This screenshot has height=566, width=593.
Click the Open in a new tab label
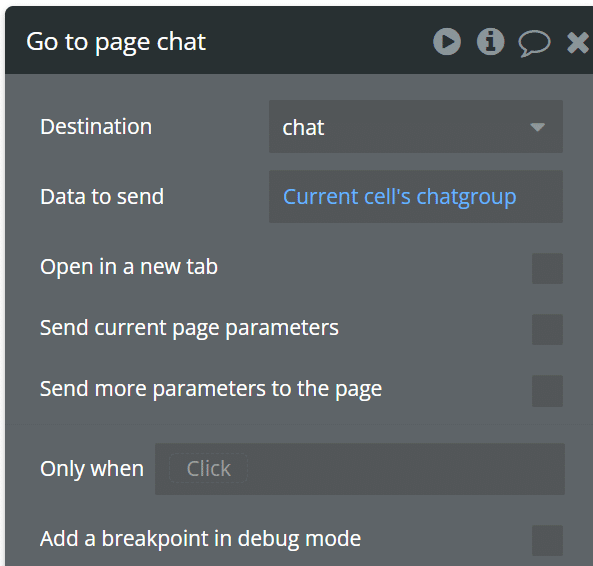129,267
